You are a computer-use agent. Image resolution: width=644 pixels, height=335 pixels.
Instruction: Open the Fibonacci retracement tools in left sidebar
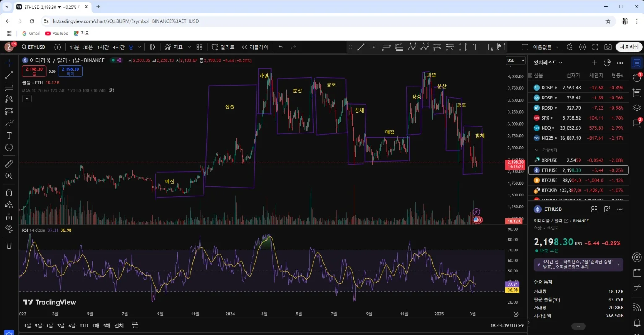(9, 87)
